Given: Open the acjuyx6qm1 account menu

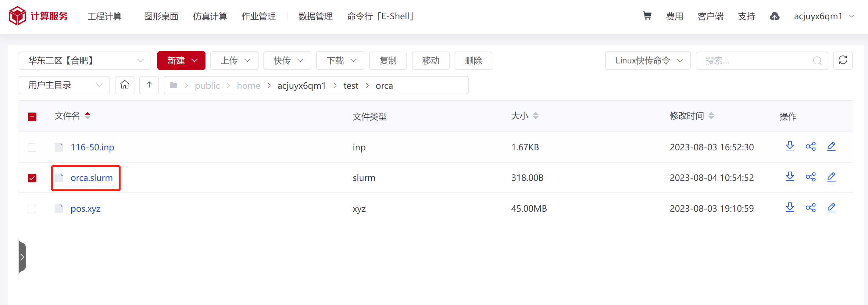Looking at the screenshot, I should [x=824, y=16].
